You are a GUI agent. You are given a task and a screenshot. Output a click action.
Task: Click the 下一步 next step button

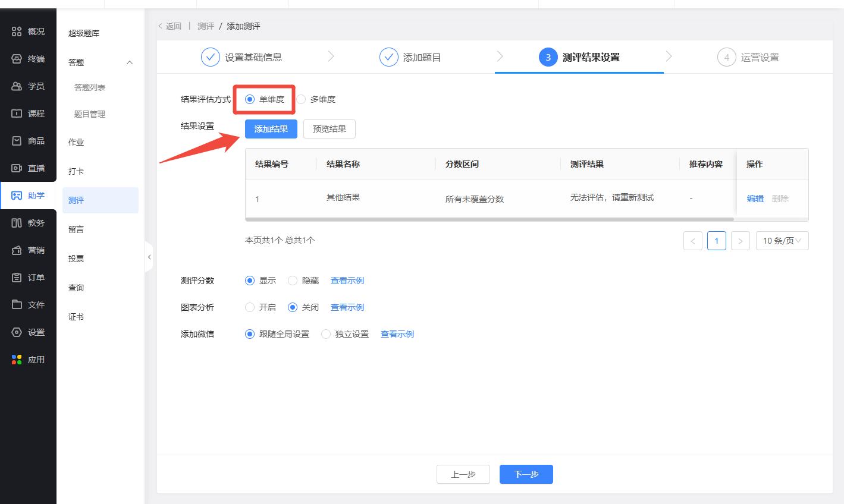tap(526, 474)
